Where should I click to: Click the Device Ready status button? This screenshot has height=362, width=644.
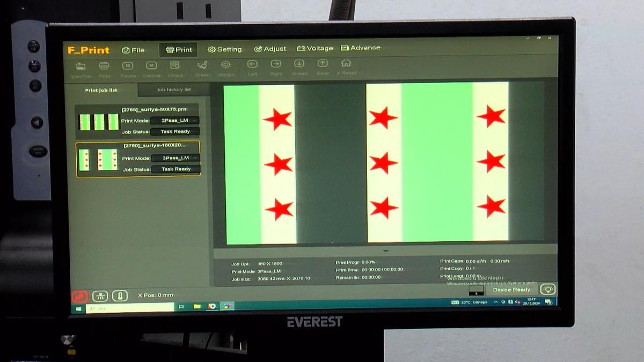click(511, 290)
